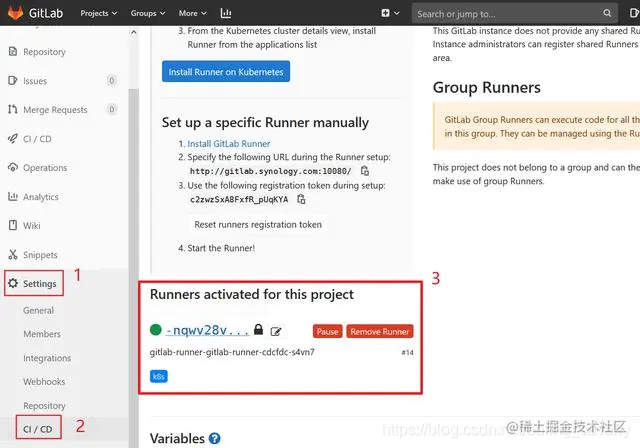The image size is (640, 448).
Task: Click the Search or jump to field
Action: coord(514,14)
